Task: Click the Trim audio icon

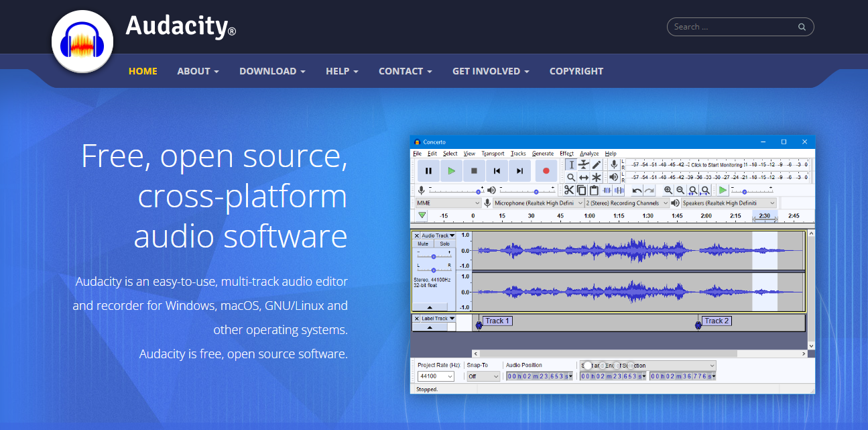Action: pos(607,190)
